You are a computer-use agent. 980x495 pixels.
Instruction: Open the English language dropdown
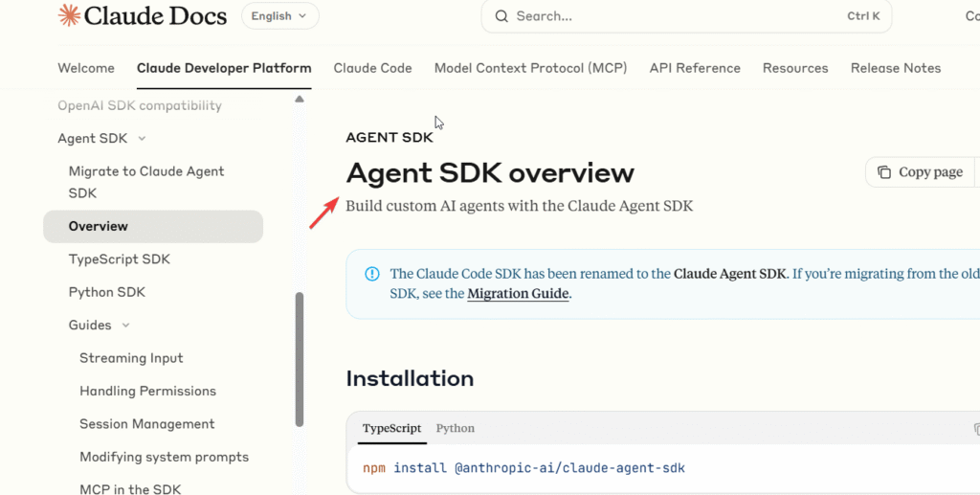(279, 16)
